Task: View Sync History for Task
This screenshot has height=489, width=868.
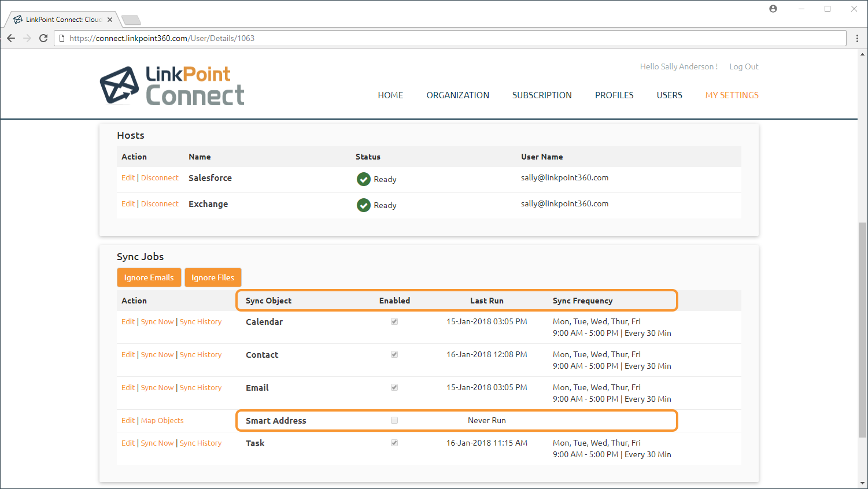Action: pyautogui.click(x=201, y=443)
